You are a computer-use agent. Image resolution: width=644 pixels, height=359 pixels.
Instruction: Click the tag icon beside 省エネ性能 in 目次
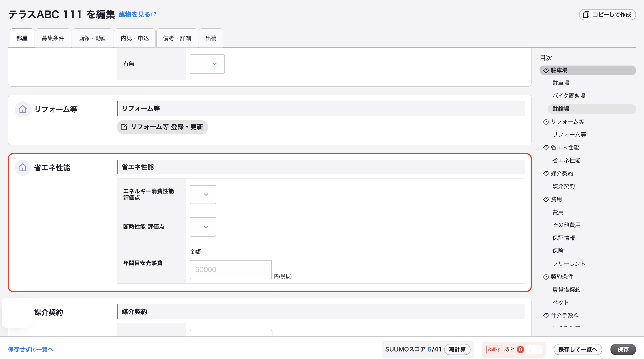click(546, 147)
